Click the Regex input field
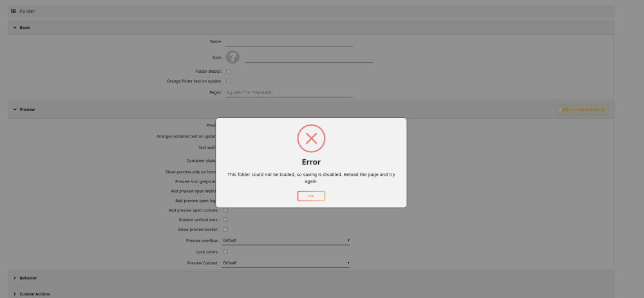The image size is (644, 298). tap(289, 93)
